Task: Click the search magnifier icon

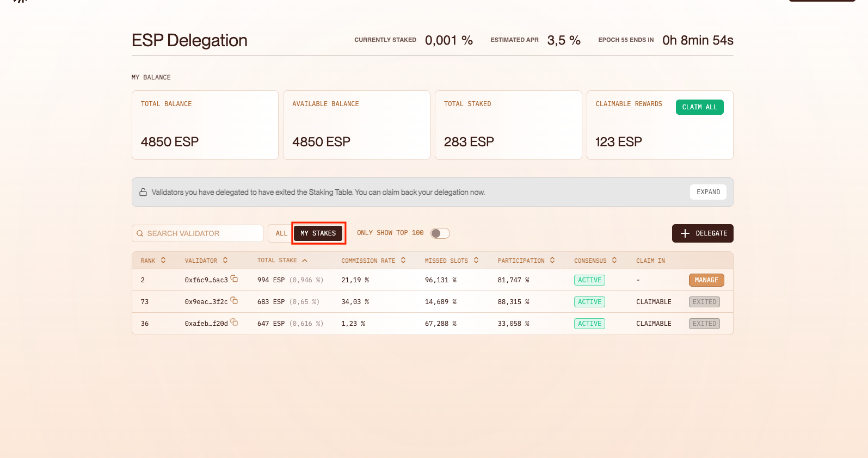Action: coord(140,233)
